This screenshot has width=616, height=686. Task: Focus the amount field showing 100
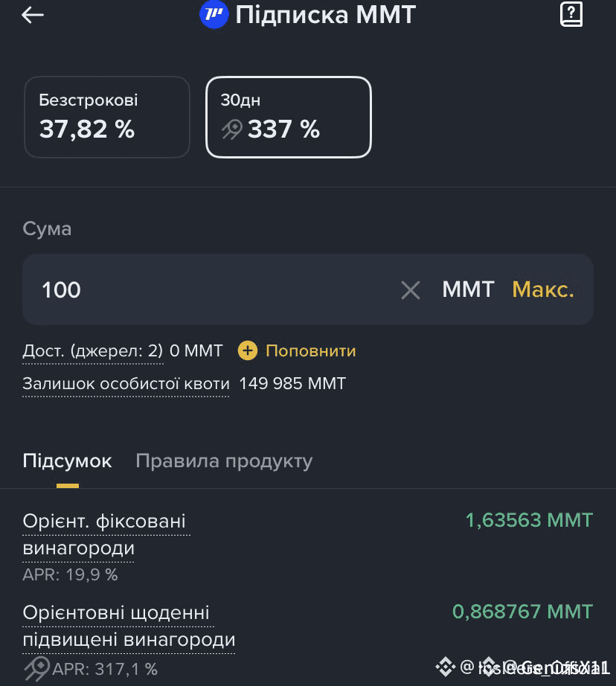coord(210,289)
